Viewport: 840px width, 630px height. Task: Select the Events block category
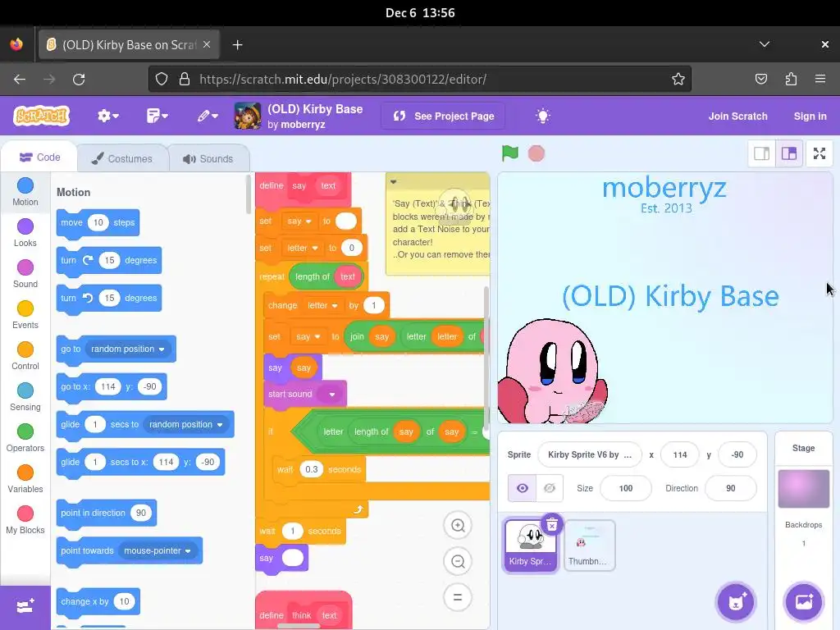pyautogui.click(x=25, y=315)
